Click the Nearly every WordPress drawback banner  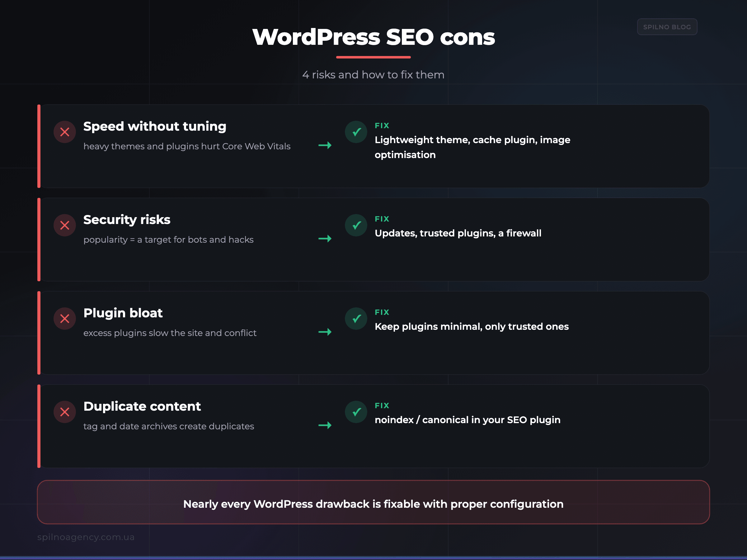pos(373,502)
